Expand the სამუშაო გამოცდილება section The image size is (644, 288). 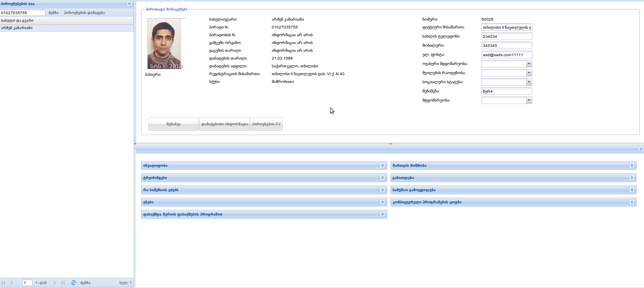[x=632, y=190]
